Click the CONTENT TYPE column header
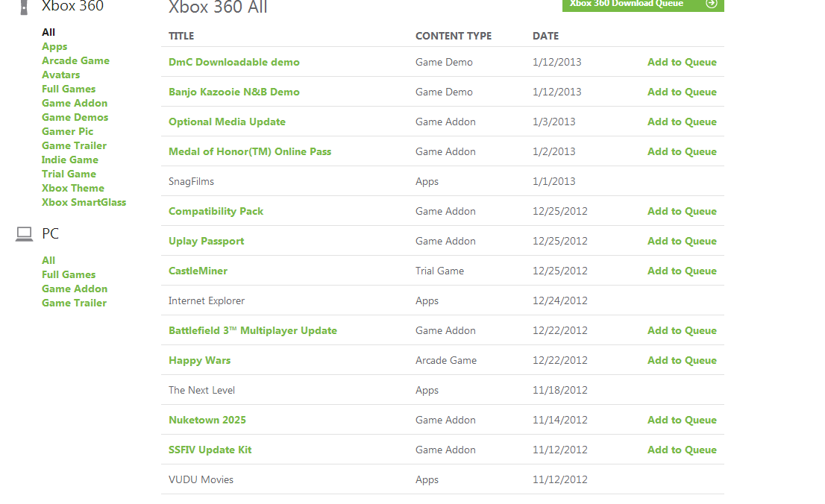 (x=454, y=36)
